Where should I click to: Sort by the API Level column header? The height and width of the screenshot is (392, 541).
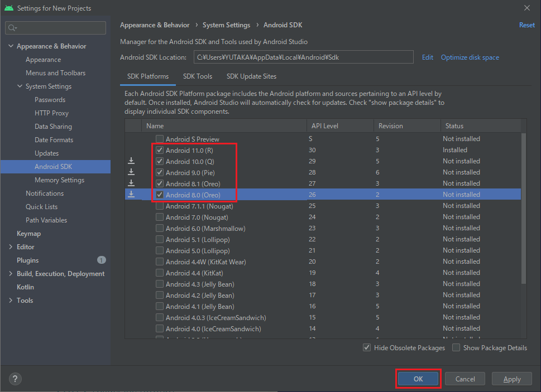pyautogui.click(x=340, y=125)
